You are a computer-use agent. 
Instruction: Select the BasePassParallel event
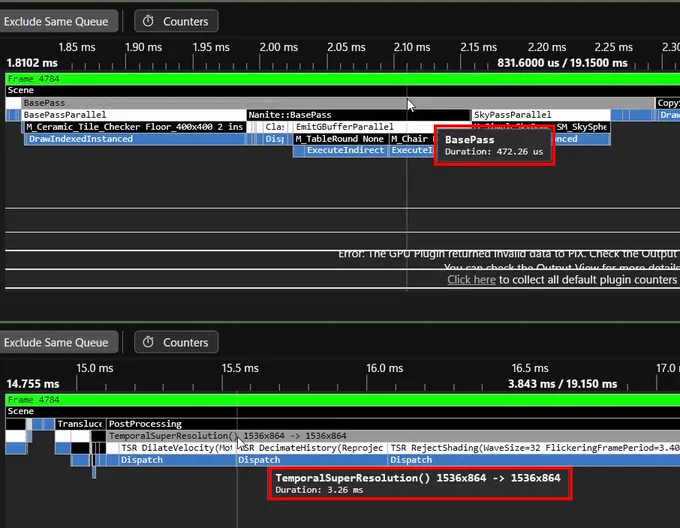click(134, 115)
